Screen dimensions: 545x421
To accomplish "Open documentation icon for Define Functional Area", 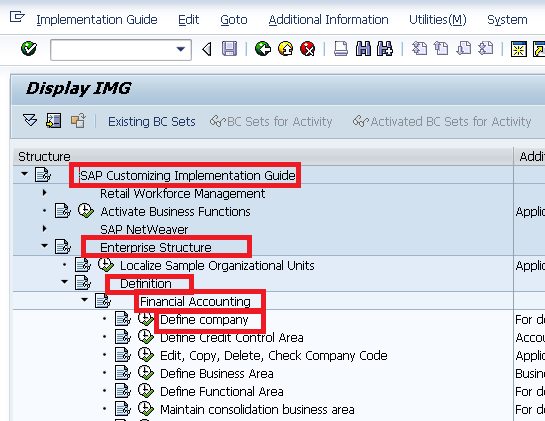I will [x=123, y=391].
